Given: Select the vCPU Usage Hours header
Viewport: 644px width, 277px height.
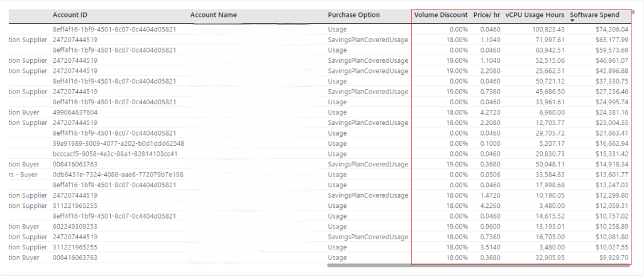Looking at the screenshot, I should coord(535,14).
